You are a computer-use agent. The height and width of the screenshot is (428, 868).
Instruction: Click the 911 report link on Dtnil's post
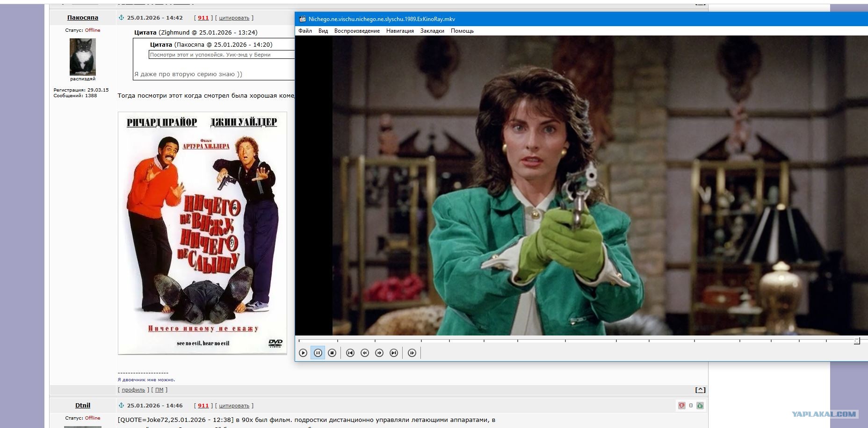203,406
